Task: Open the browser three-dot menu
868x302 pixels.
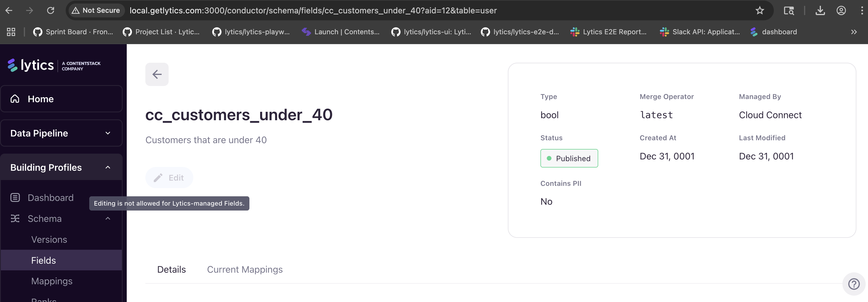Action: click(x=862, y=10)
